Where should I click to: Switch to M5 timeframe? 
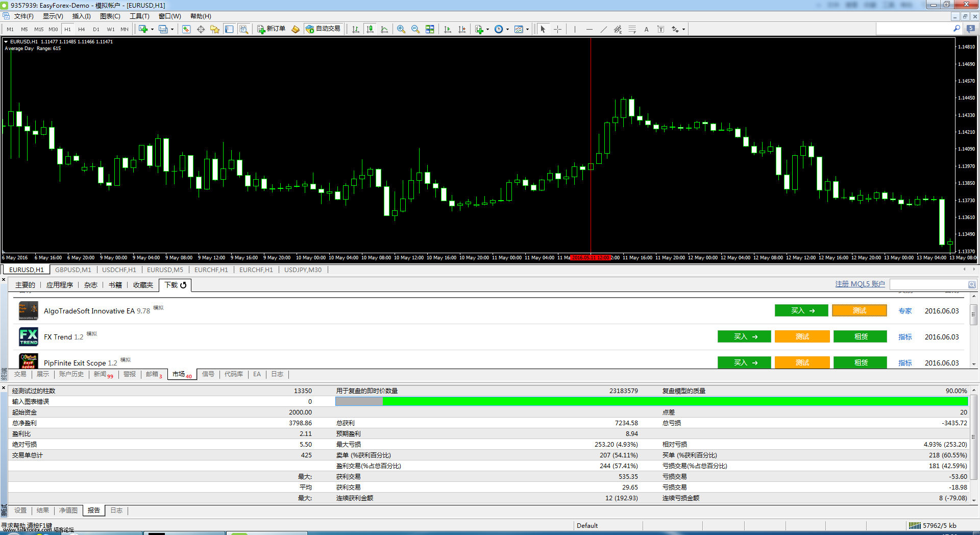click(x=24, y=29)
